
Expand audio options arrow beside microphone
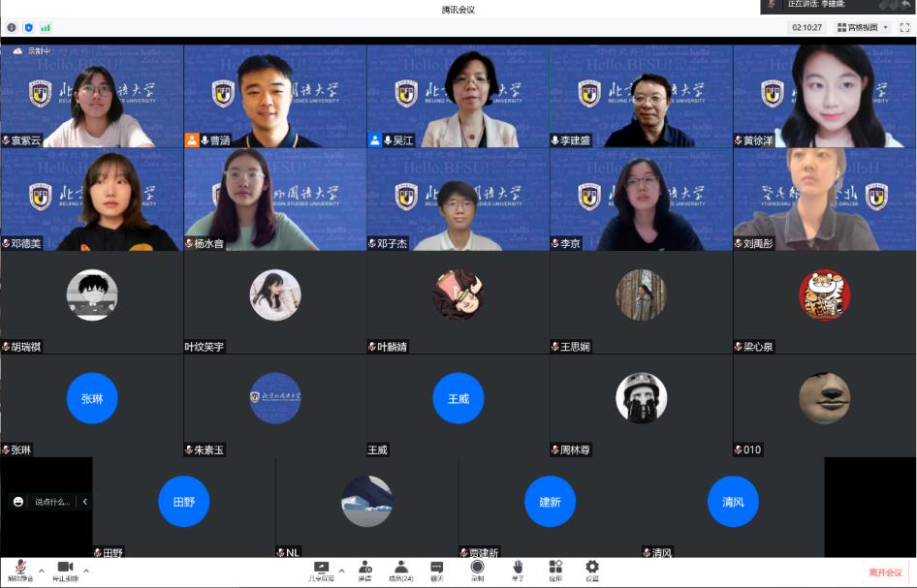(41, 571)
